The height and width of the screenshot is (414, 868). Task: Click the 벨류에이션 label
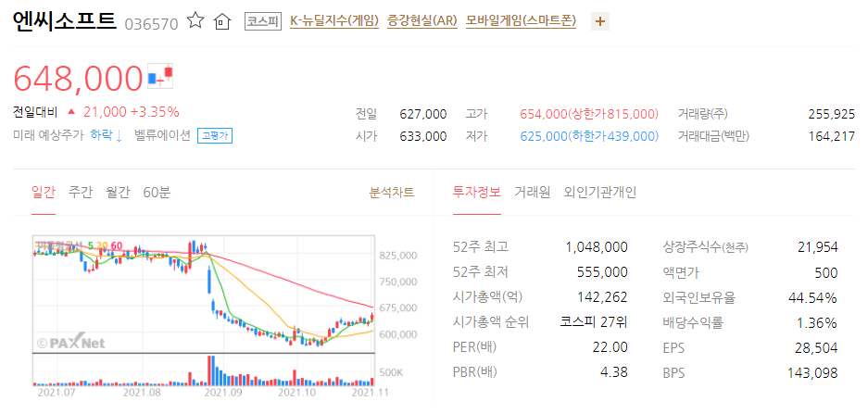(x=162, y=135)
